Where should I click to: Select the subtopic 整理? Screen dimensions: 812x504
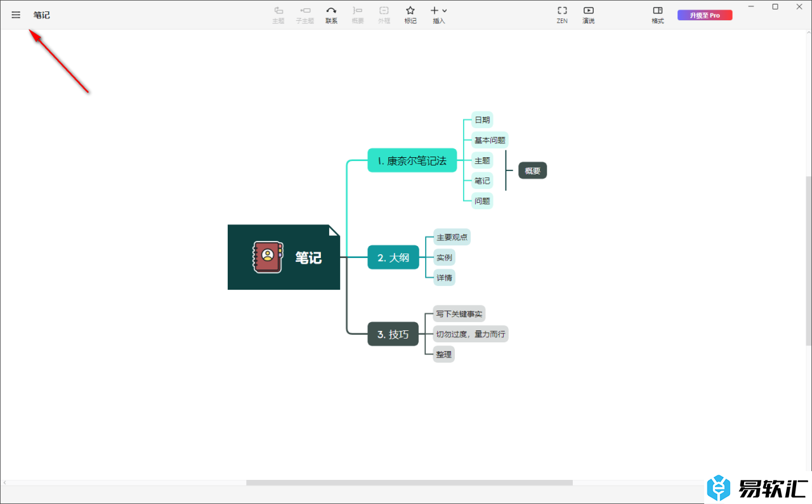(x=444, y=354)
